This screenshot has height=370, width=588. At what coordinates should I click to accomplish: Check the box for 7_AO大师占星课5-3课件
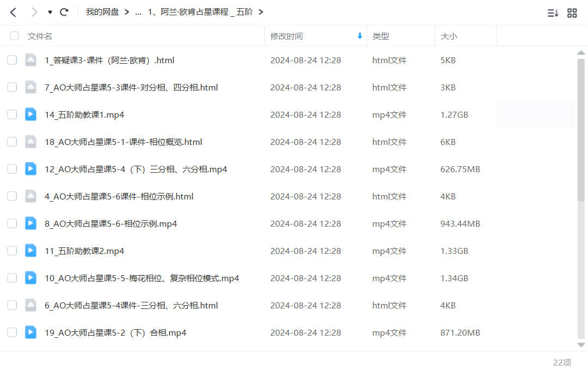(x=12, y=87)
